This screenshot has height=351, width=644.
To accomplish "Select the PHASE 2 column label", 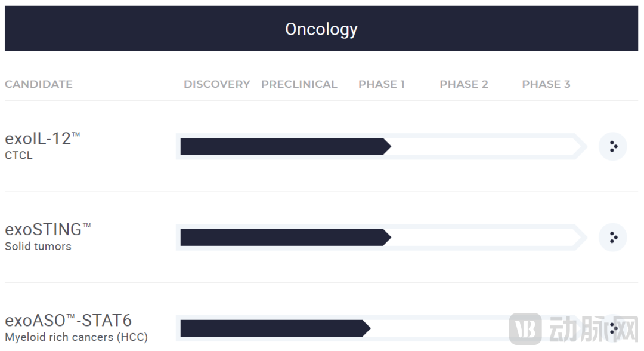I will click(464, 84).
